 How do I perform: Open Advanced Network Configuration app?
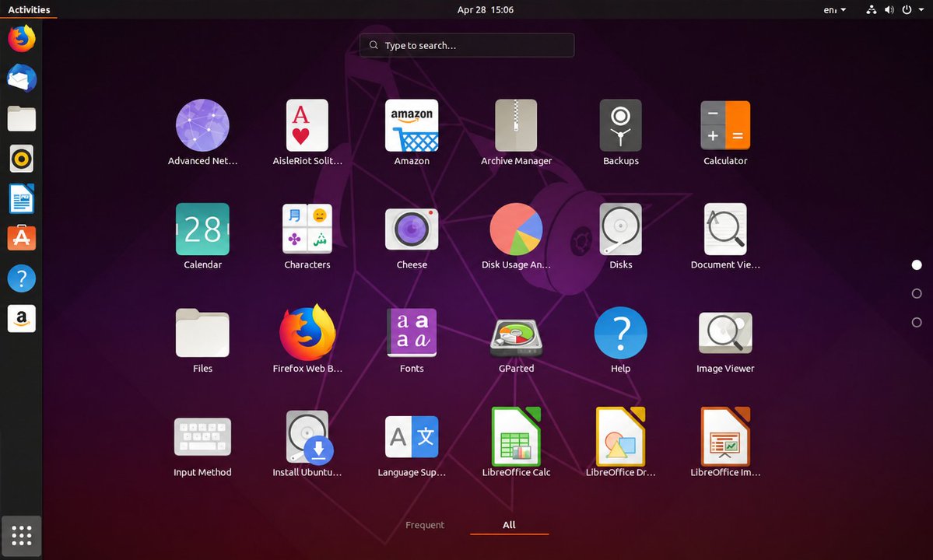[x=202, y=132]
